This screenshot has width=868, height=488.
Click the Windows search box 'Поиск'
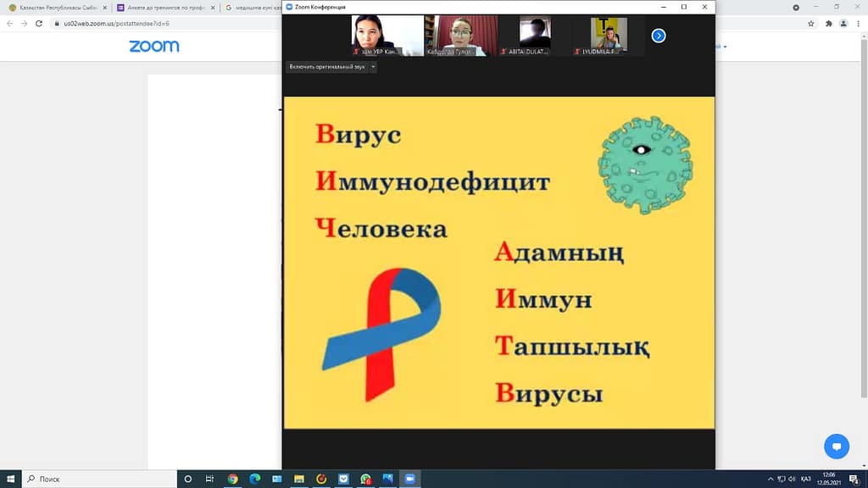coord(97,479)
